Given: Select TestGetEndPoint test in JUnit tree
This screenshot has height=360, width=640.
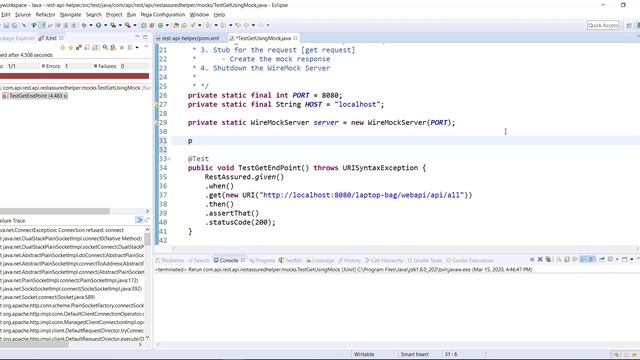Looking at the screenshot, I should tap(35, 96).
